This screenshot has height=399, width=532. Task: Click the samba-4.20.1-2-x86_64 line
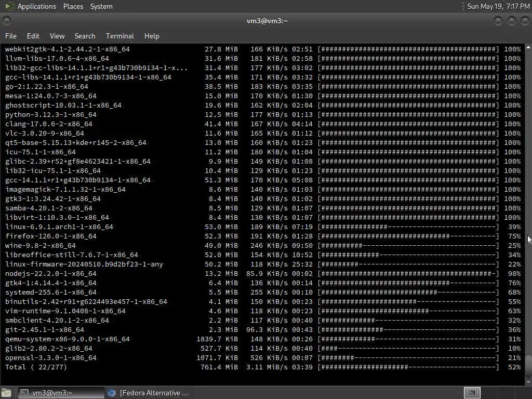pyautogui.click(x=263, y=208)
